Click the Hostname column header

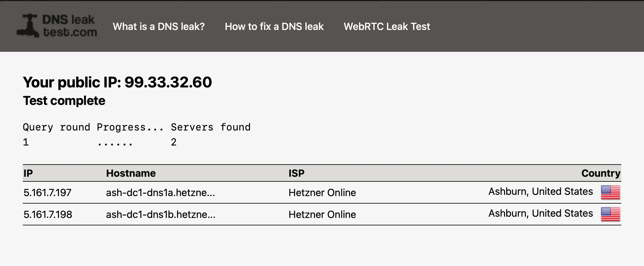131,173
